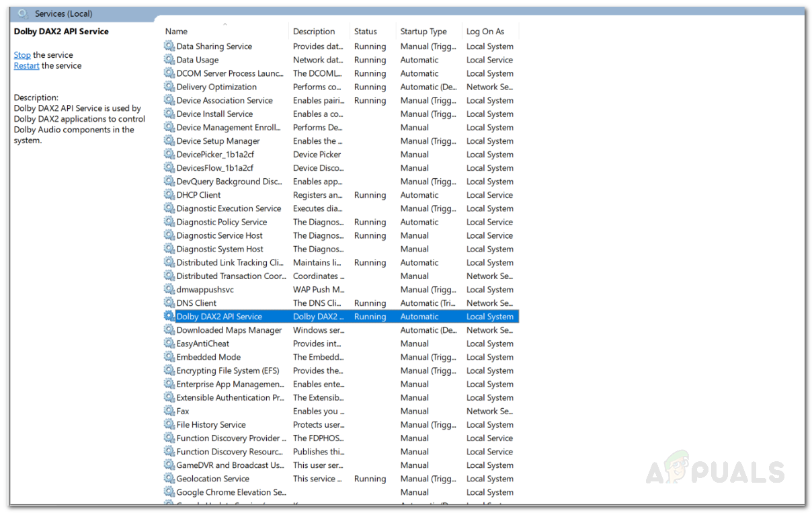Select Diagnostic Execution Service name
This screenshot has width=812, height=513.
[x=229, y=208]
